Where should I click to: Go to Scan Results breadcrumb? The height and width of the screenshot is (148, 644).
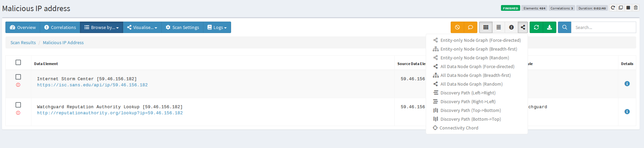(x=23, y=42)
